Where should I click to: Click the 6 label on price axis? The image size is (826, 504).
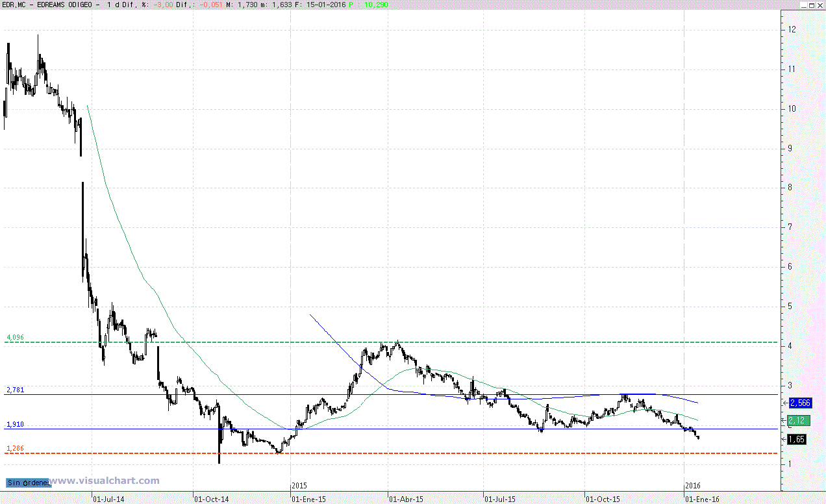(790, 267)
